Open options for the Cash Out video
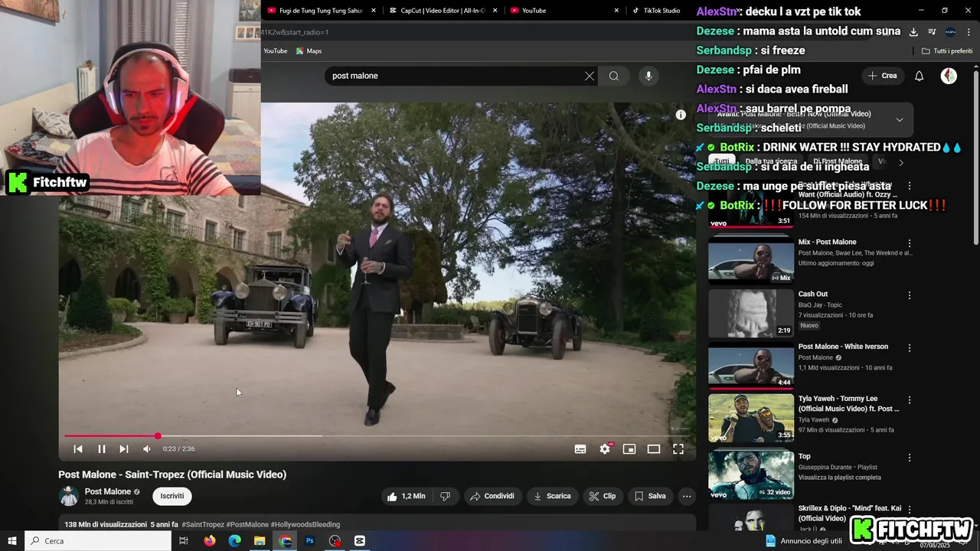Image resolution: width=980 pixels, height=551 pixels. click(910, 295)
